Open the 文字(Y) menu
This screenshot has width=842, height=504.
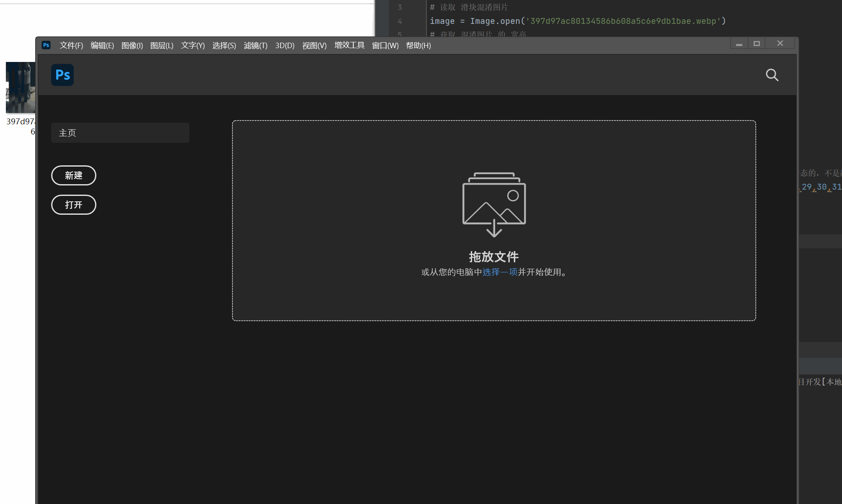193,45
